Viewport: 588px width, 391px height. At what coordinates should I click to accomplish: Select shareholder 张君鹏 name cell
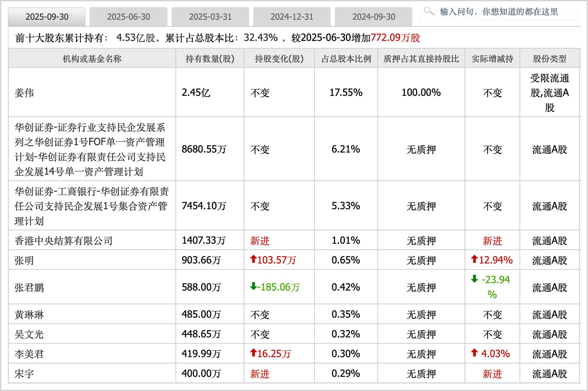(29, 287)
